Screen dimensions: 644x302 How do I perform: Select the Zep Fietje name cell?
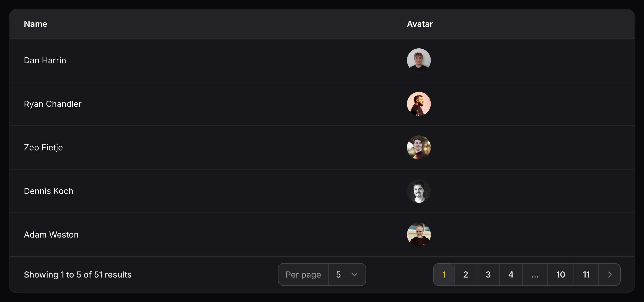pyautogui.click(x=43, y=147)
